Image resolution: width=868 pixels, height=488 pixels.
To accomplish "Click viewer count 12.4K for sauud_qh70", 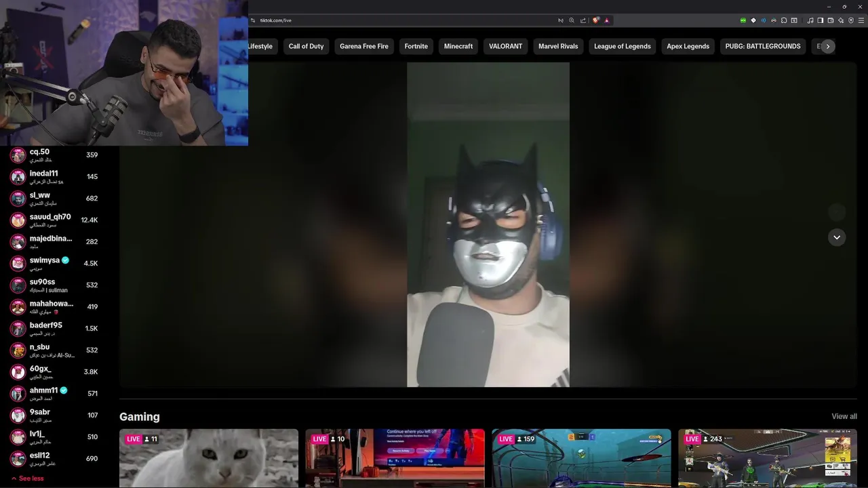I will [x=90, y=220].
